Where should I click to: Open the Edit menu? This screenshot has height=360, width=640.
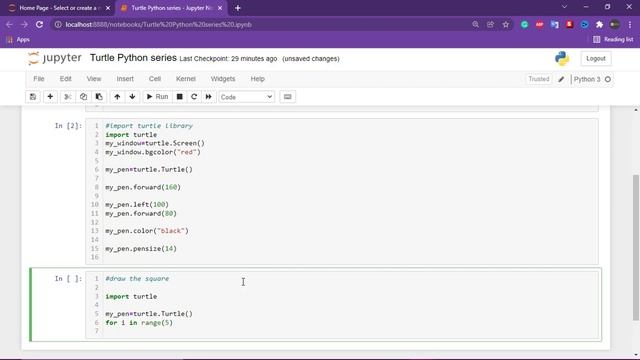pyautogui.click(x=65, y=79)
